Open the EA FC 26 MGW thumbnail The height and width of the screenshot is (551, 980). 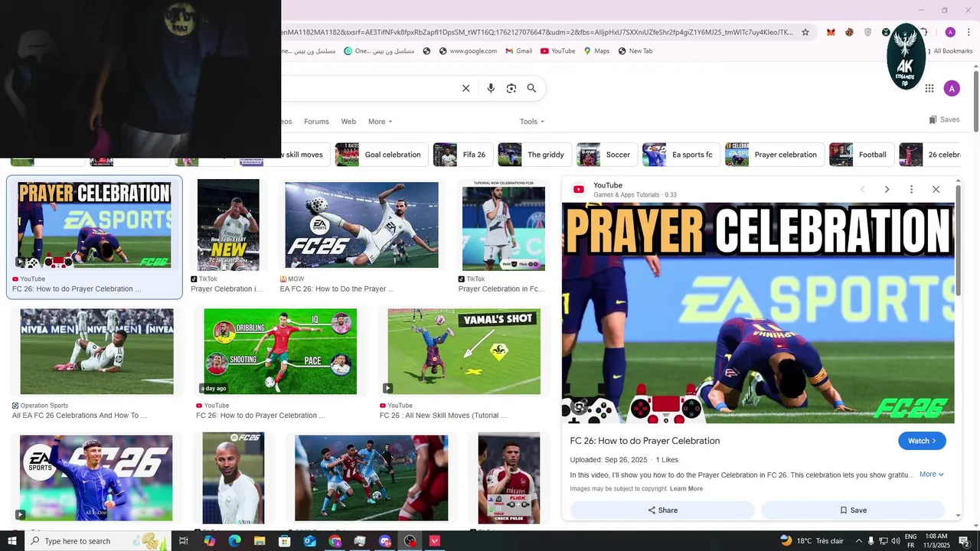pyautogui.click(x=362, y=225)
